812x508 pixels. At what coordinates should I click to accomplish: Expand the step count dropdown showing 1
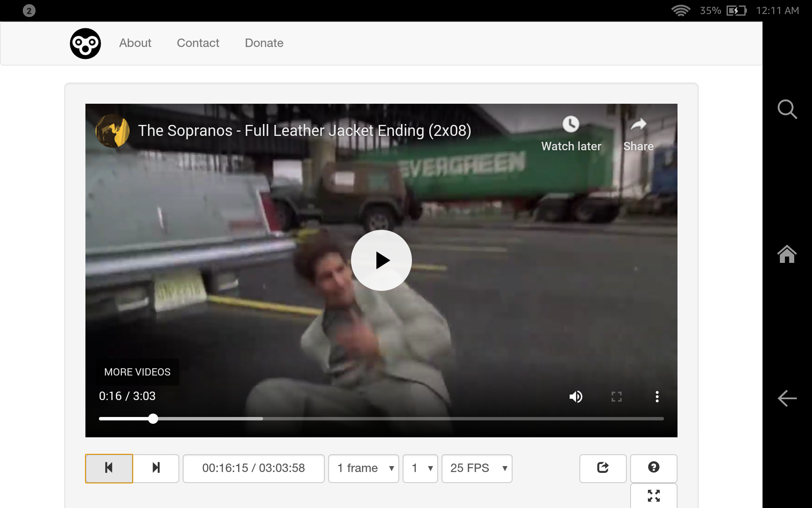420,468
